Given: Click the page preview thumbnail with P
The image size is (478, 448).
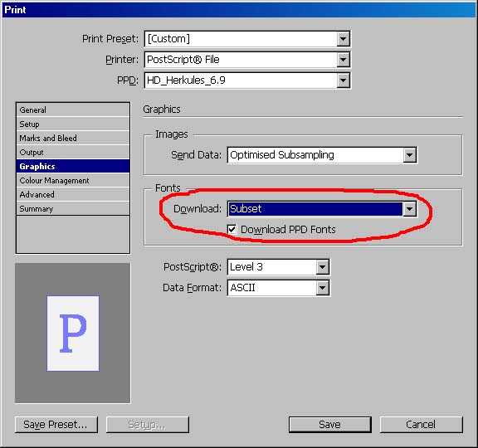Looking at the screenshot, I should coord(73,334).
